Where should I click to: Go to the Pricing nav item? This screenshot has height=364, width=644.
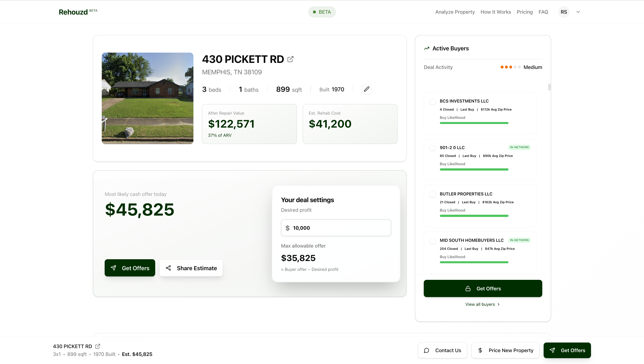pos(525,12)
